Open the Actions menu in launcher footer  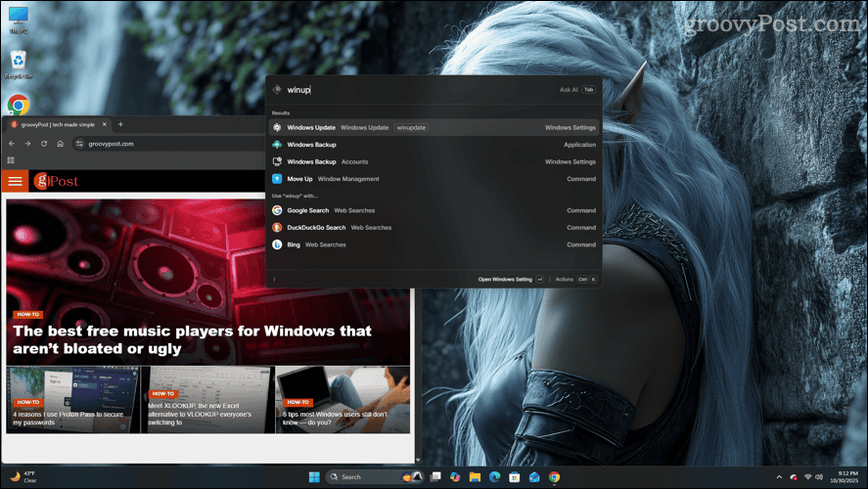[x=575, y=280]
